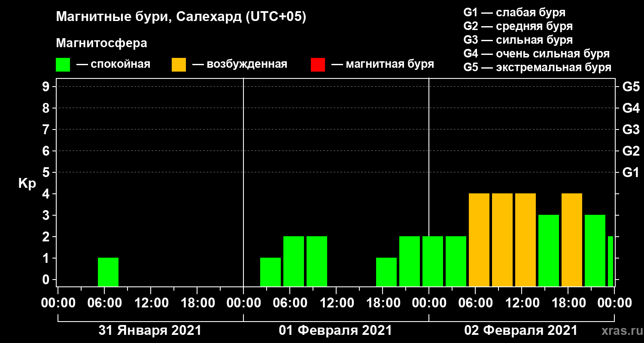This screenshot has width=644, height=343.
Task: Click the 'G1' right axis label
Action: [x=631, y=172]
